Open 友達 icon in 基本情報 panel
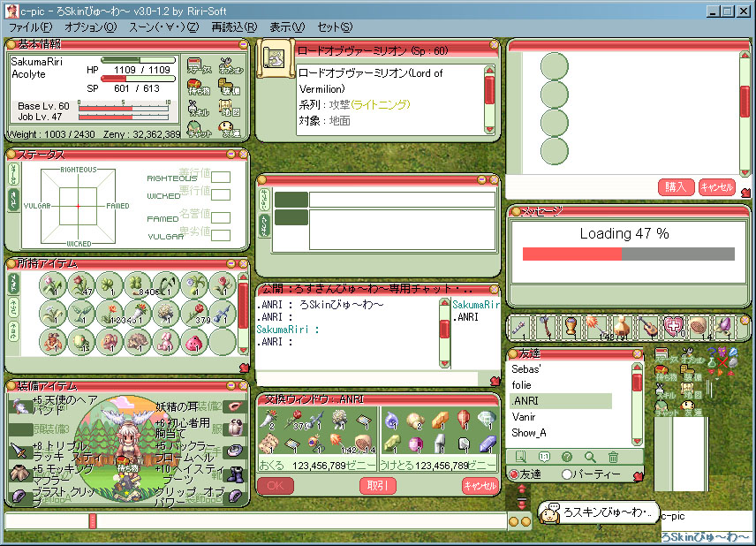 click(230, 129)
